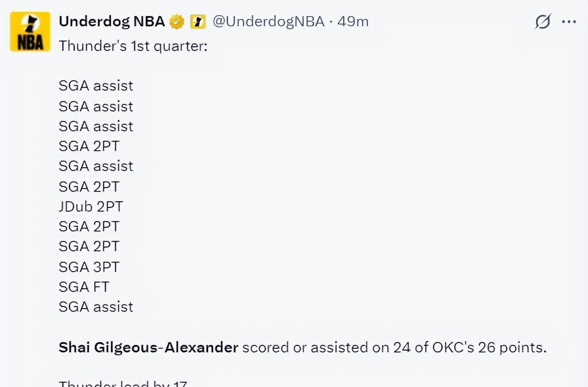Click the SGA 2PT line directly above SGA 3PT
Viewport: 588px width, 387px height.
point(89,247)
